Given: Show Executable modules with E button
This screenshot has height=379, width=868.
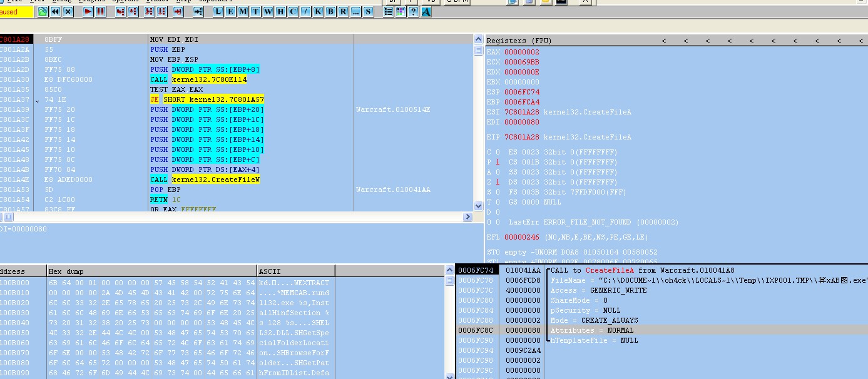Looking at the screenshot, I should (230, 12).
